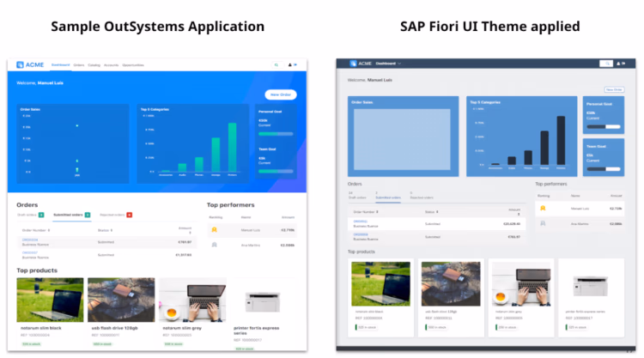This screenshot has height=358, width=644.
Task: Open laptop-on-grass product image, SAP Fiori app
Action: pos(380,283)
